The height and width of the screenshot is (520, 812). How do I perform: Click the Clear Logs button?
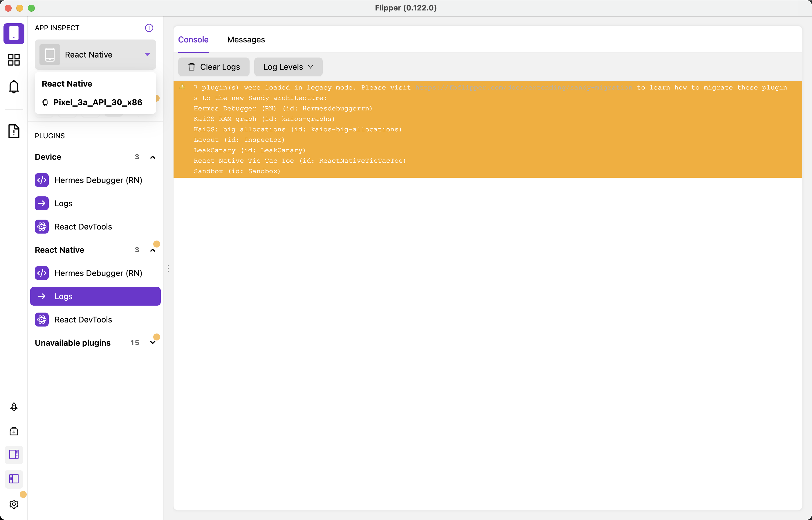pyautogui.click(x=214, y=67)
